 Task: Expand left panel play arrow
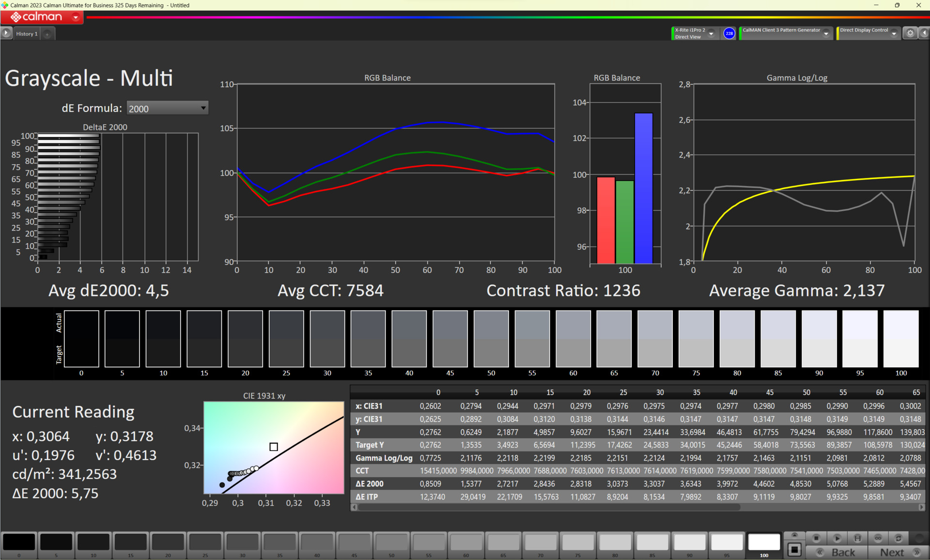(6, 33)
